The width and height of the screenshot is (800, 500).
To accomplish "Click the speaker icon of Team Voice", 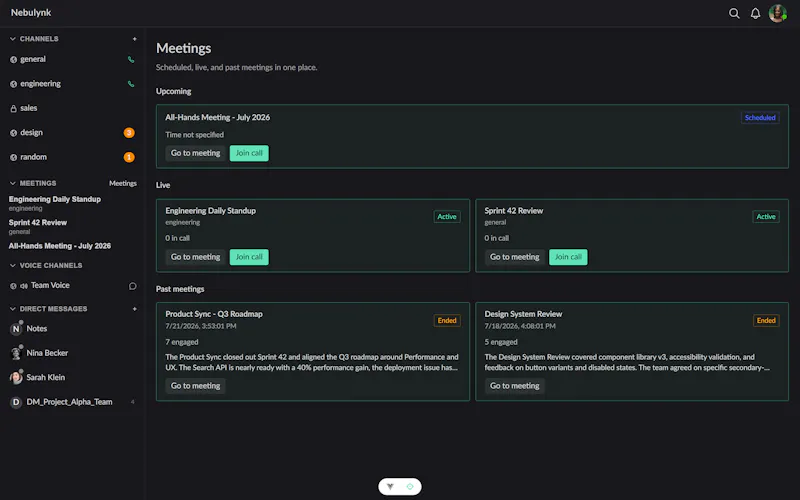I will coord(23,286).
